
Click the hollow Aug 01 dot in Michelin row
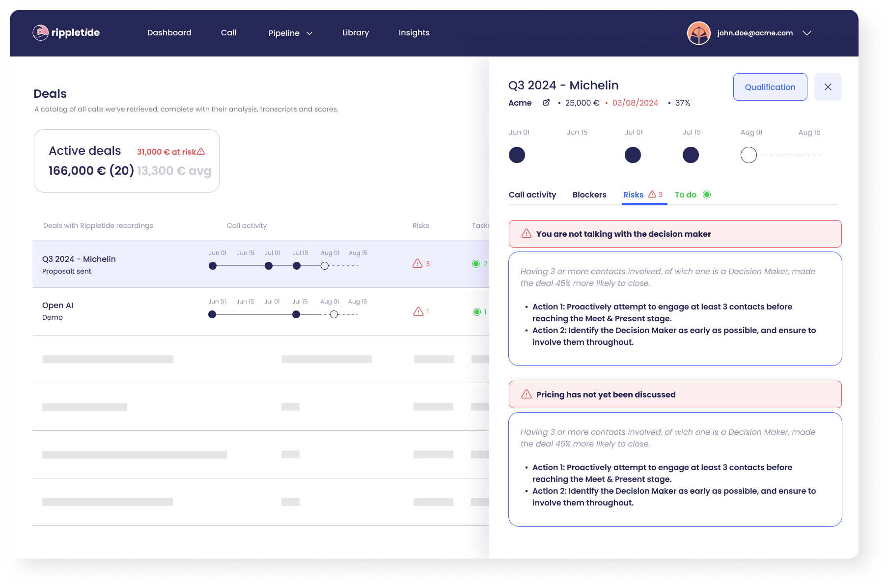click(x=325, y=266)
